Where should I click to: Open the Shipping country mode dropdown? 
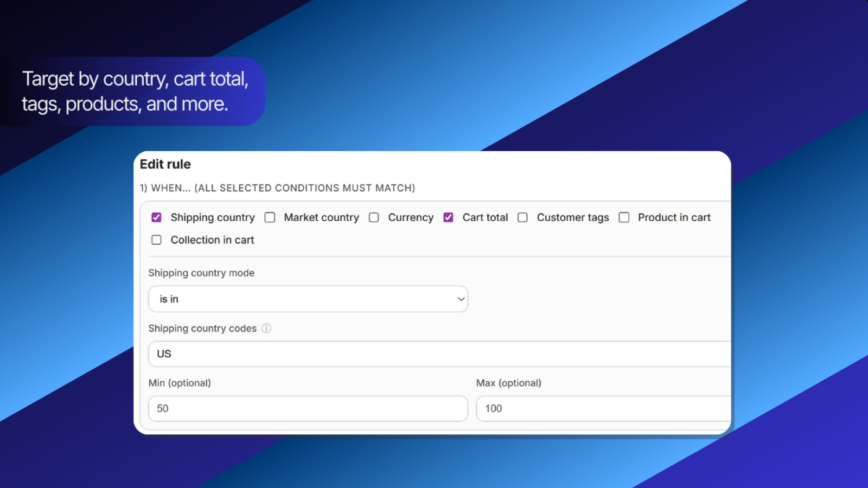point(308,299)
